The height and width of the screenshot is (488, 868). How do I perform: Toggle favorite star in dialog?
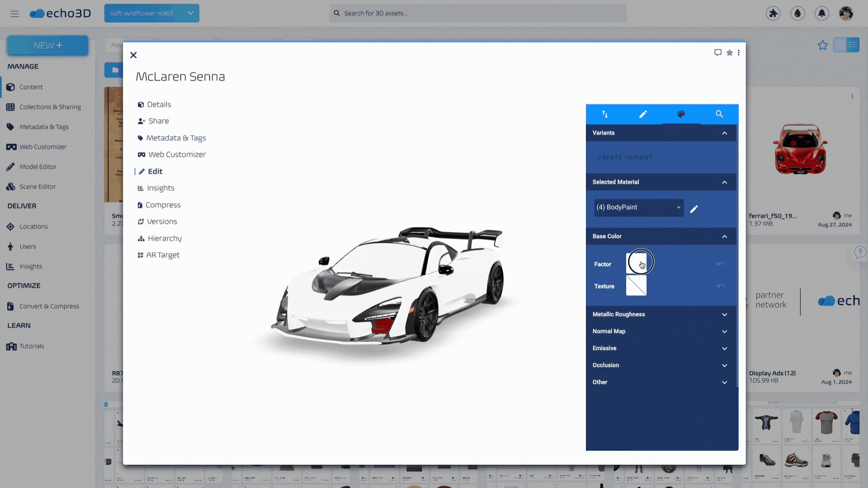729,53
